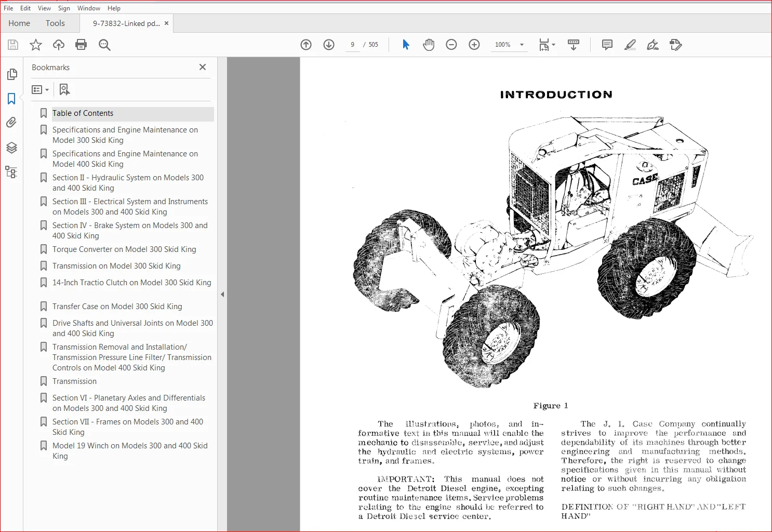Upload the document to cloud
The height and width of the screenshot is (532, 772).
pyautogui.click(x=59, y=45)
